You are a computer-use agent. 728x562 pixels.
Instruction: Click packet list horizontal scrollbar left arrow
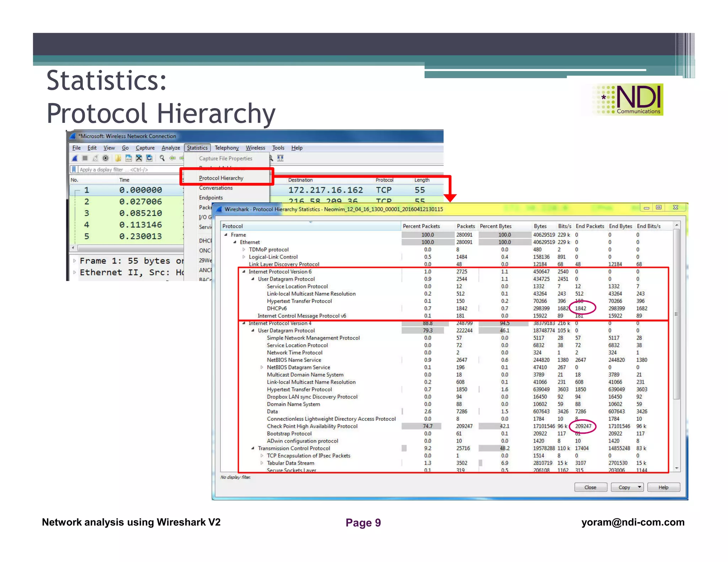(x=73, y=247)
